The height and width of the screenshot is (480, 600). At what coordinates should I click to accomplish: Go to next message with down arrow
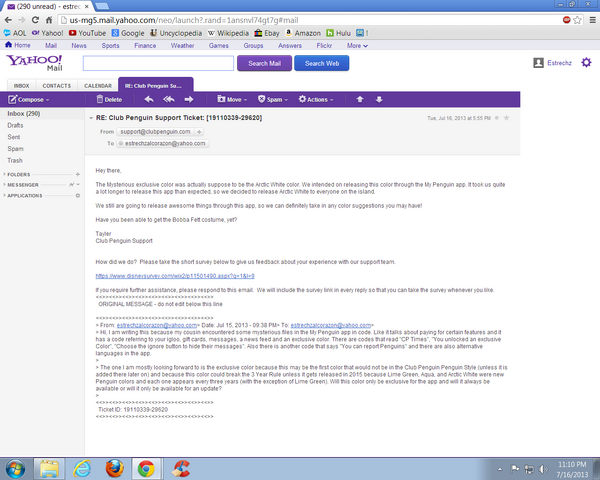[x=379, y=100]
